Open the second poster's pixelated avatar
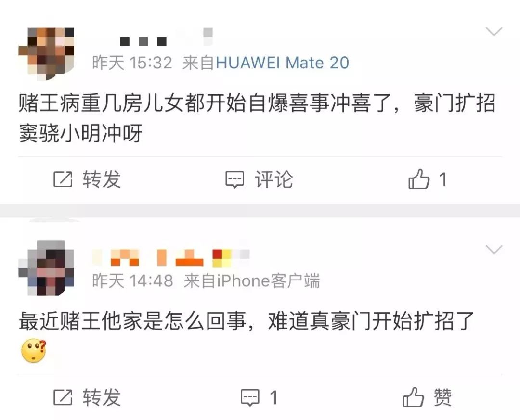The image size is (520, 420). point(46,268)
